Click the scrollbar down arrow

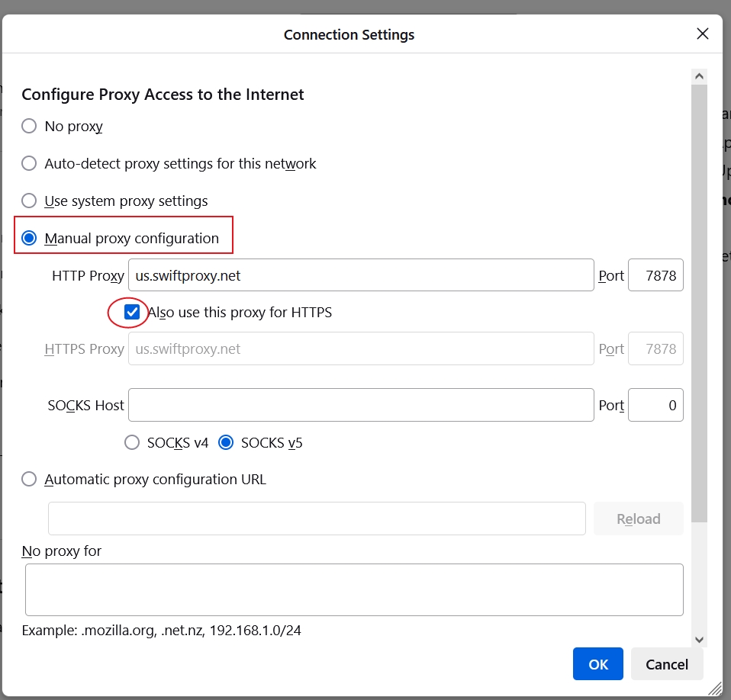click(x=699, y=640)
